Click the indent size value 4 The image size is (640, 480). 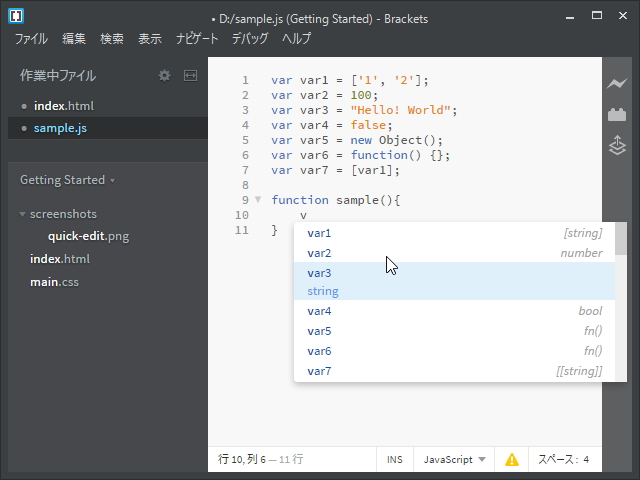click(x=586, y=460)
